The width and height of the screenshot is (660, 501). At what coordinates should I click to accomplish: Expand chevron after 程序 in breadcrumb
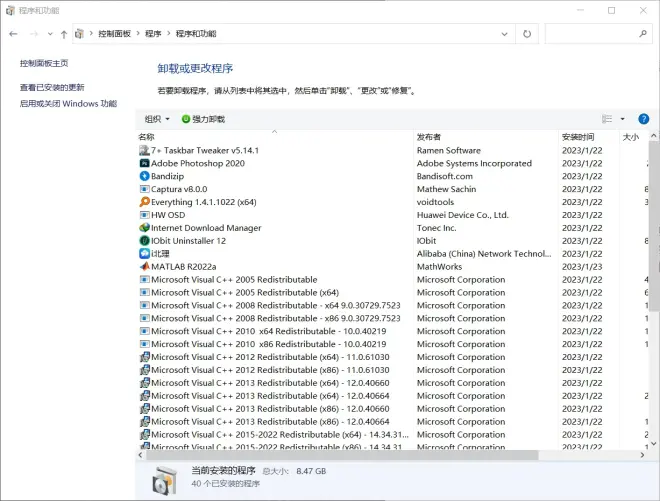point(168,33)
